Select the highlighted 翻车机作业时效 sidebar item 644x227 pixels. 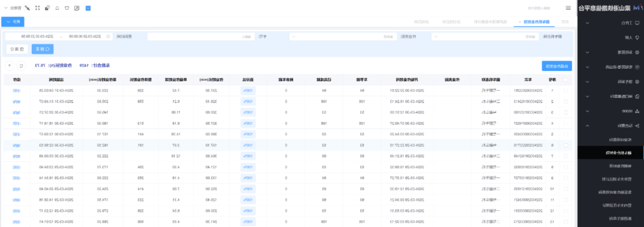pos(611,152)
